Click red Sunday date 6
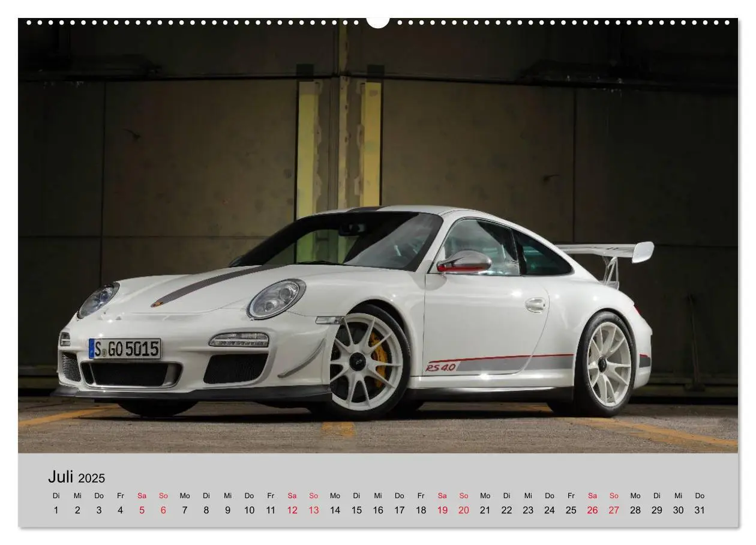This screenshot has width=756, height=545. click(x=163, y=510)
